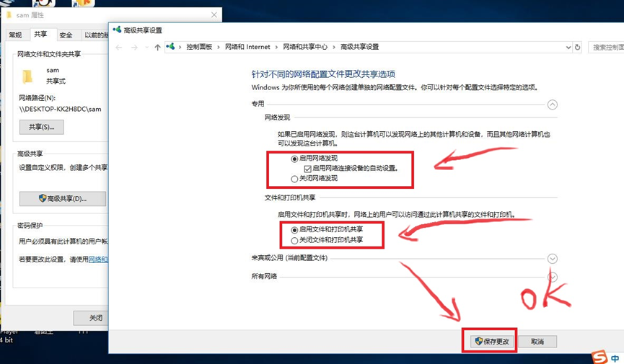The height and width of the screenshot is (364, 624).
Task: Click the chevron after 控制面板 breadcrumb
Action: pos(219,47)
